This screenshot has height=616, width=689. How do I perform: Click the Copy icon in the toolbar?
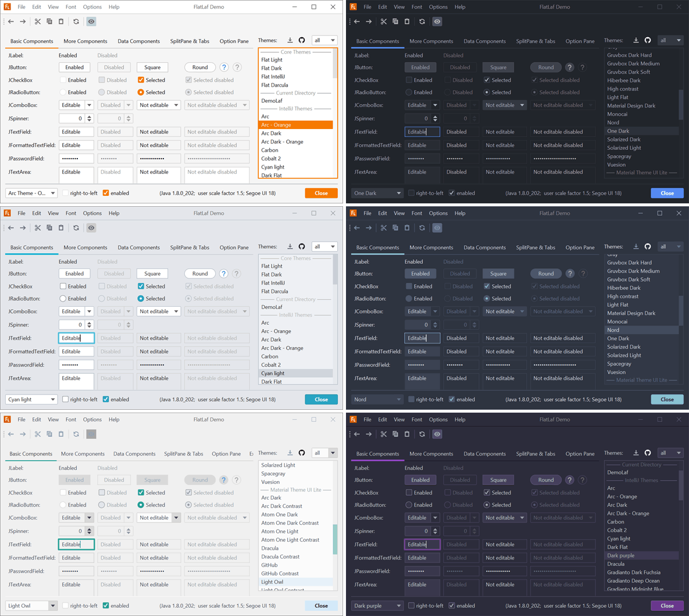coord(49,22)
